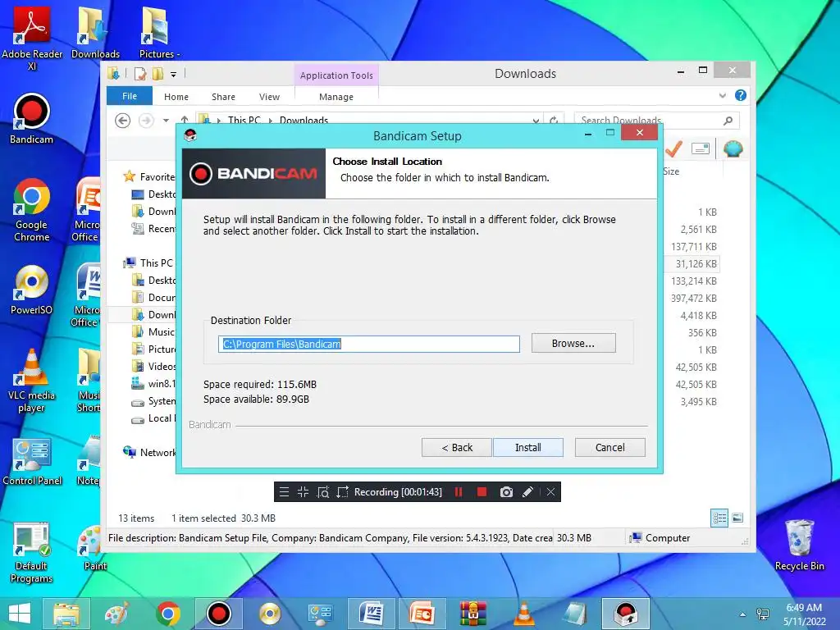Viewport: 840px width, 630px height.
Task: Stop the recording with red square
Action: point(482,492)
